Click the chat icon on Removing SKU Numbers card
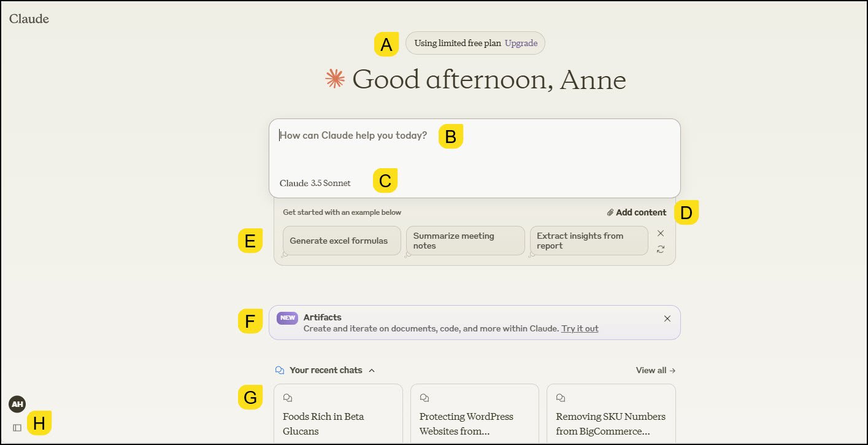Screen dimensions: 868x445 pos(560,398)
